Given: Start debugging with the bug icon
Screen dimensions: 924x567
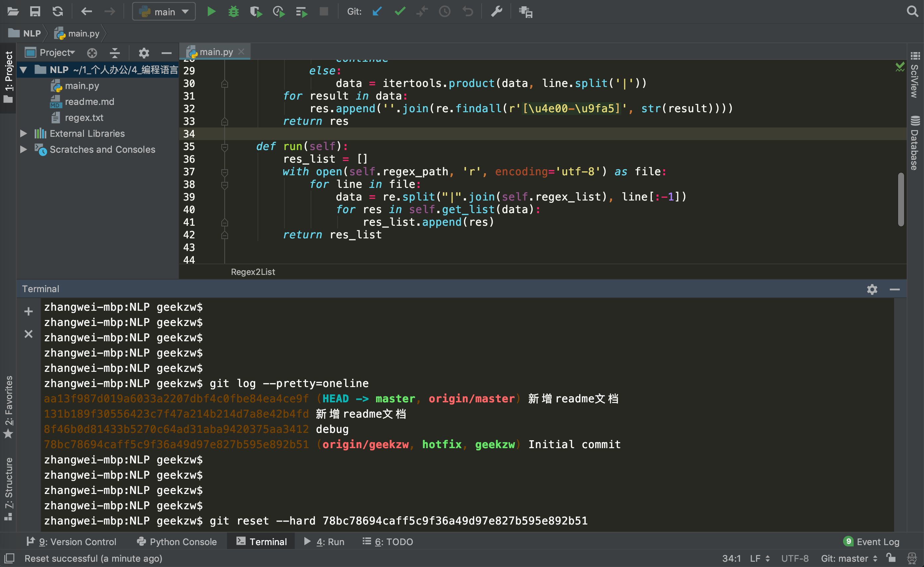Looking at the screenshot, I should 234,11.
